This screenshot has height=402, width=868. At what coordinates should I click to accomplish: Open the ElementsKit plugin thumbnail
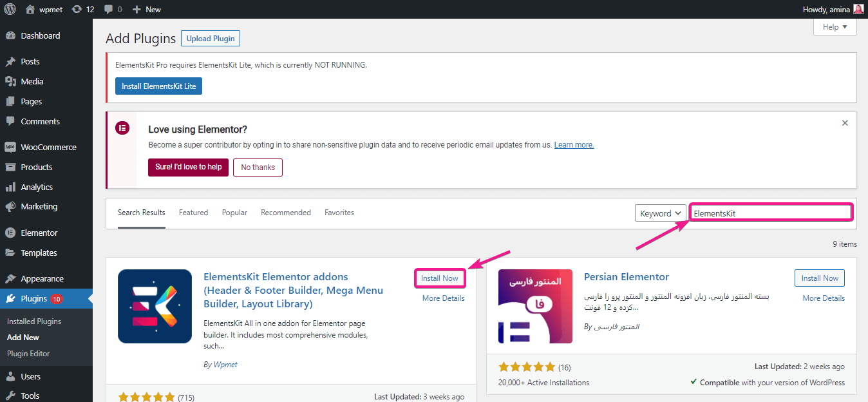click(155, 306)
